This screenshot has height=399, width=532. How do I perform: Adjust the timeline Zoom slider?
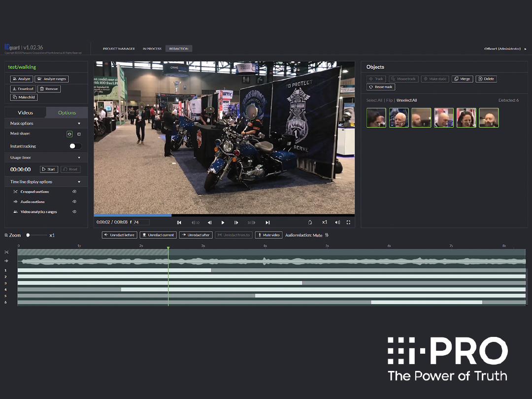pyautogui.click(x=29, y=235)
